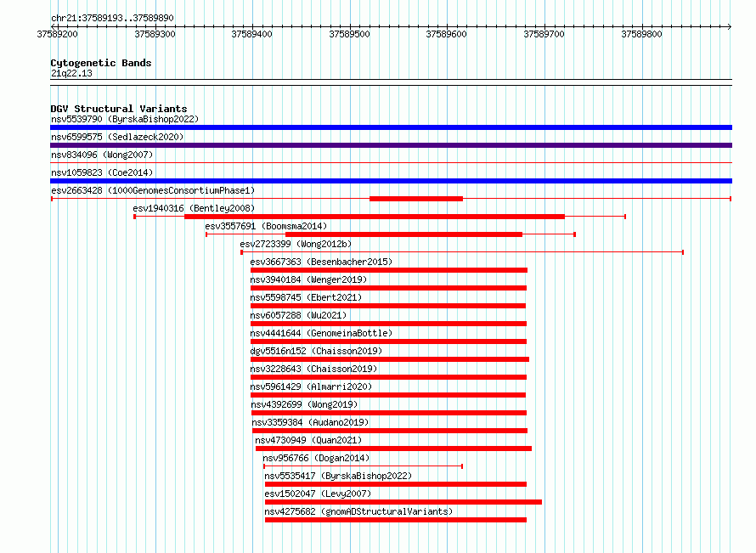
Task: Click the chr21:37589193..37589890 region label
Action: tap(112, 18)
